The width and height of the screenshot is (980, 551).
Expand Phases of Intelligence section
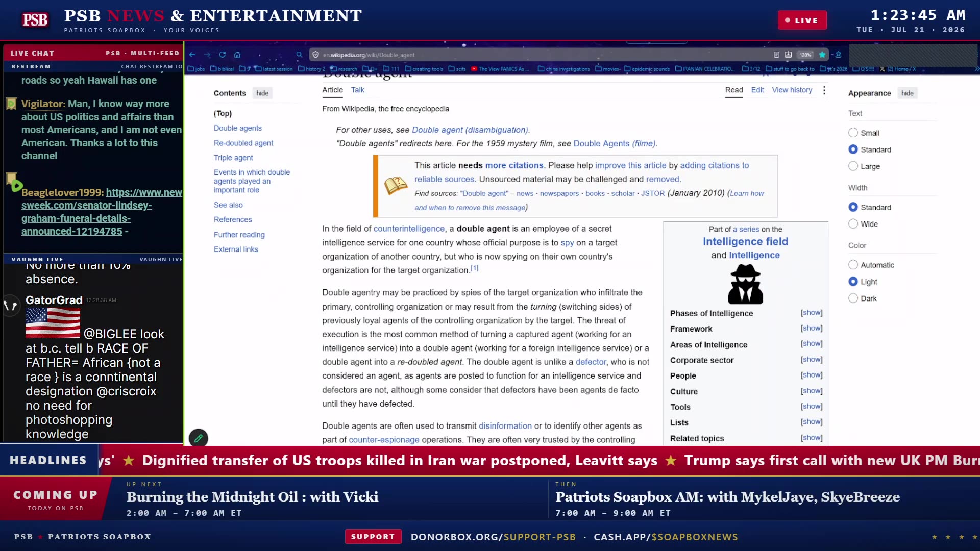click(x=812, y=313)
